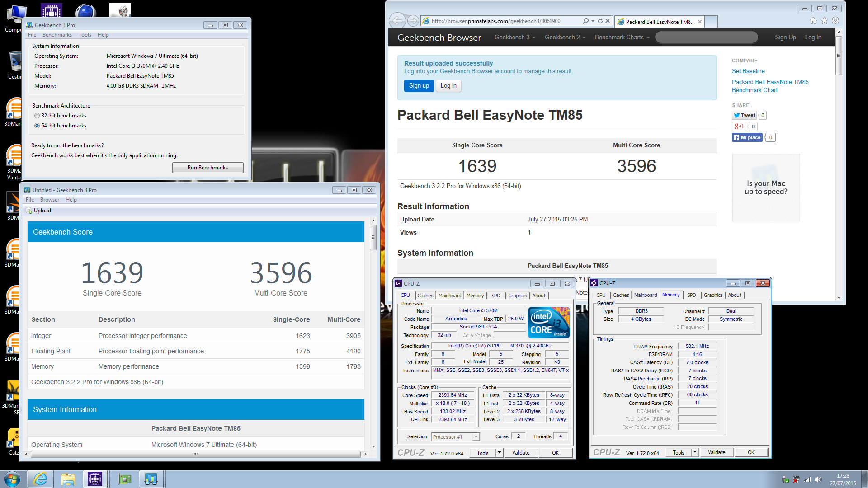Click the Facebook Mi piace button
Image resolution: width=868 pixels, height=488 pixels.
(x=747, y=137)
